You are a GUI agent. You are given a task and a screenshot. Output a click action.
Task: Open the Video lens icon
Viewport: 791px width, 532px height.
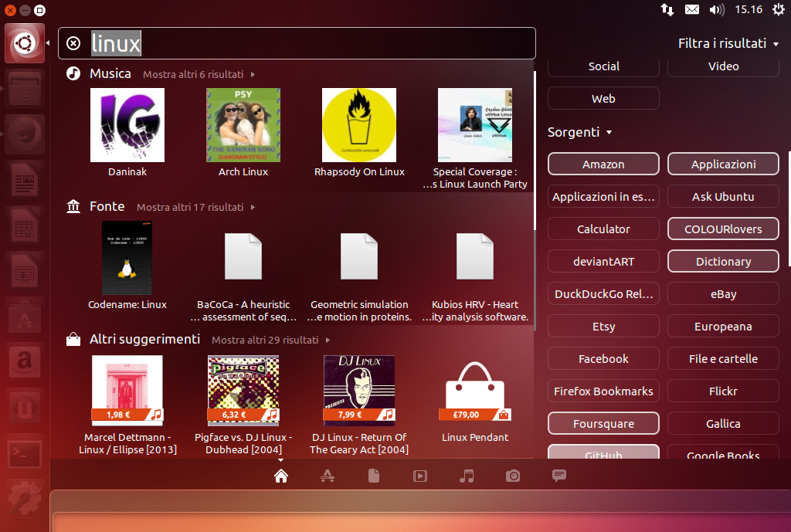420,476
